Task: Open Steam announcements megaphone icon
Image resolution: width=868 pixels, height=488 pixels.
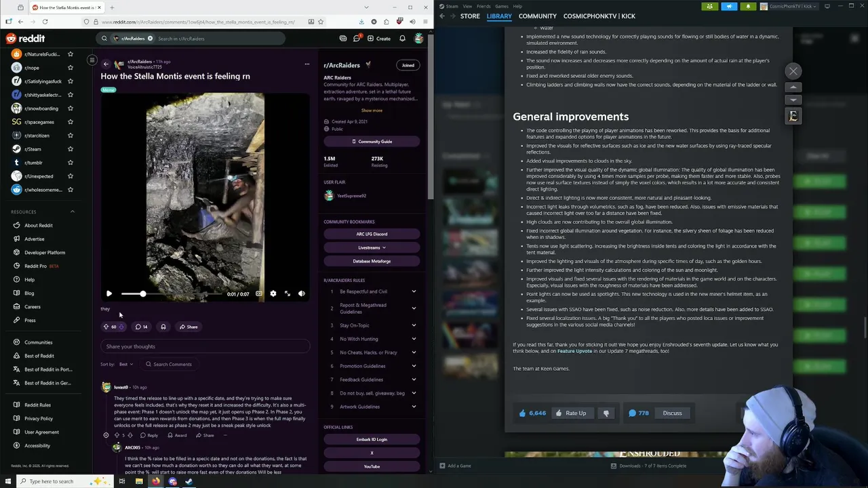Action: 729,6
